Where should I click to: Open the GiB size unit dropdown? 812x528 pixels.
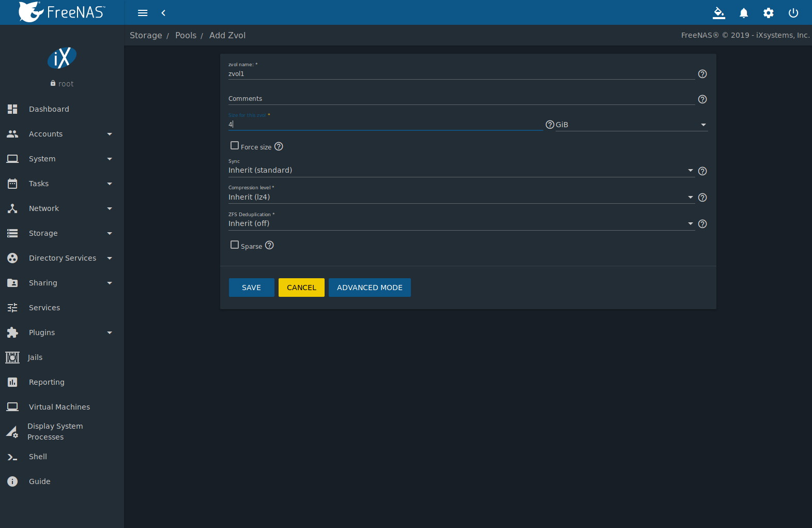coord(631,125)
